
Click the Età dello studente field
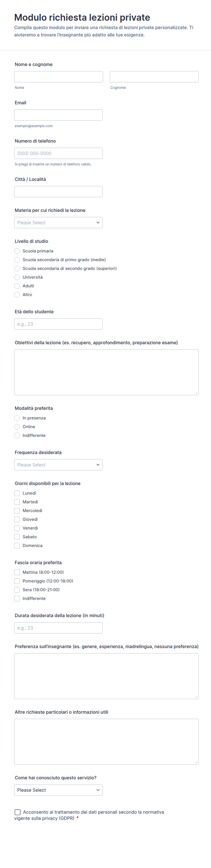point(58,324)
